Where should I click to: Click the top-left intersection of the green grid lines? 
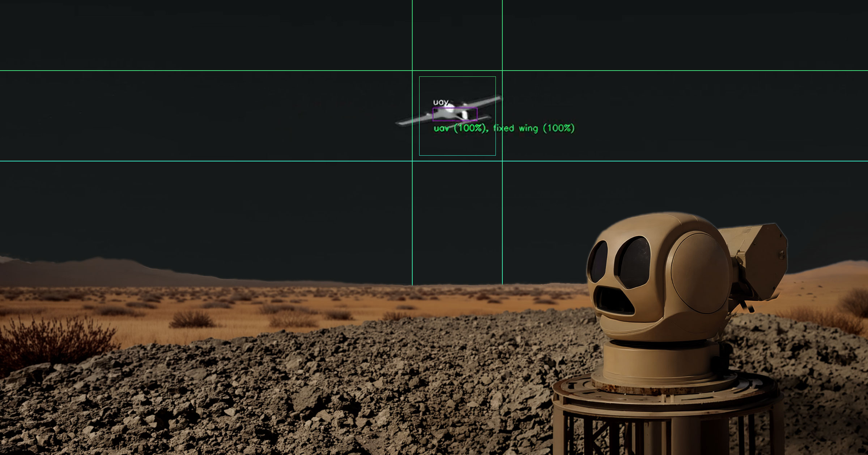click(x=412, y=71)
